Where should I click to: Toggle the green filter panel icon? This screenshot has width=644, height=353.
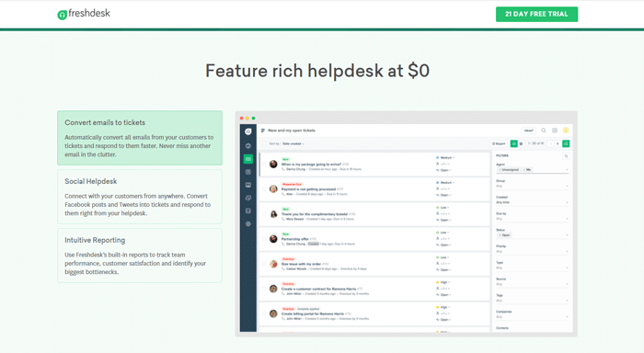(x=566, y=143)
